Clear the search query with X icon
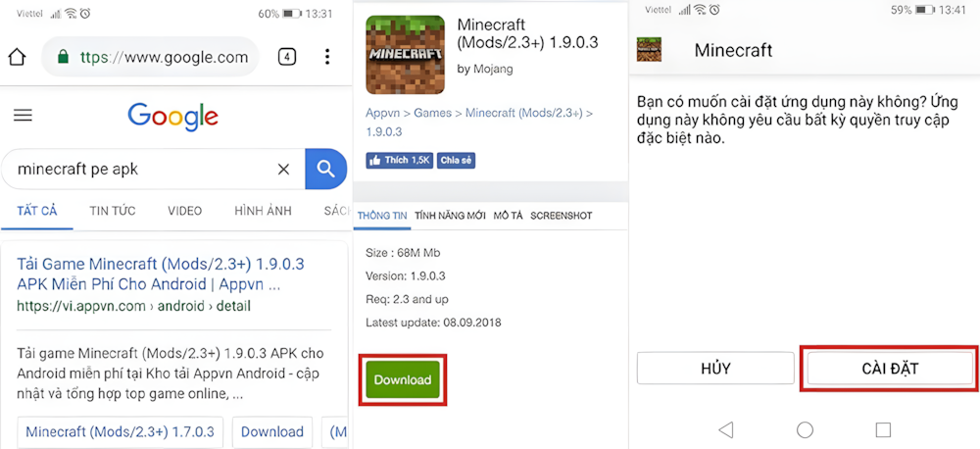 tap(283, 169)
